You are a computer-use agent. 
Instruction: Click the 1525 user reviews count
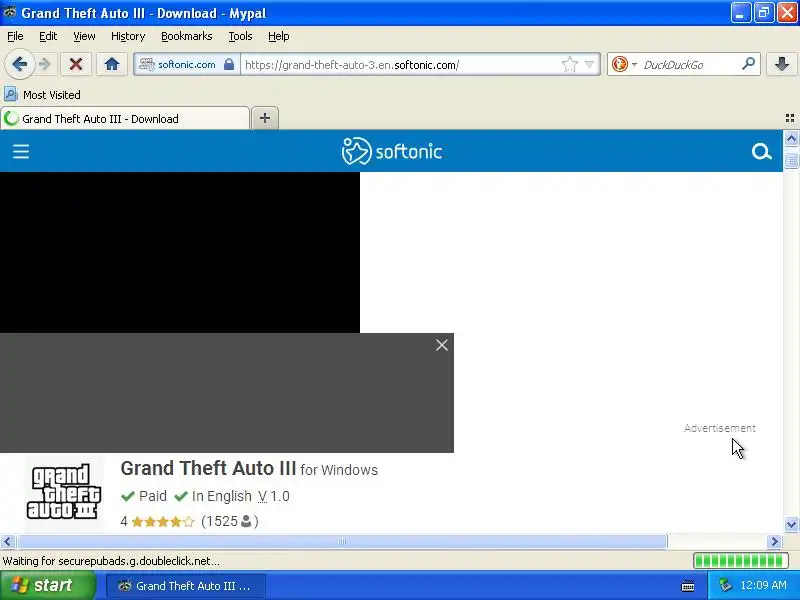230,521
